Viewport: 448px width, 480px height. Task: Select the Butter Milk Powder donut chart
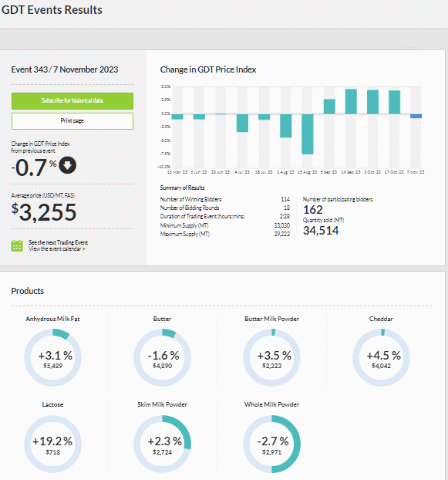coord(272,357)
